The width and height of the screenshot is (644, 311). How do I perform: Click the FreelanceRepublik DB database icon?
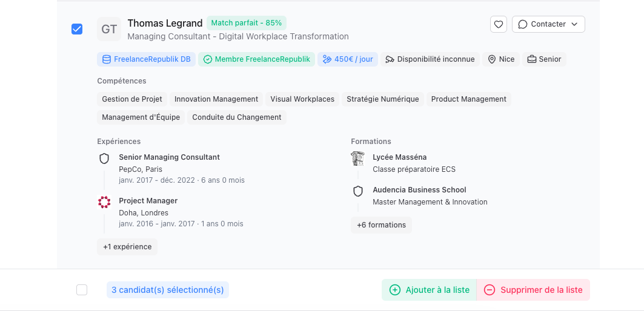point(107,59)
